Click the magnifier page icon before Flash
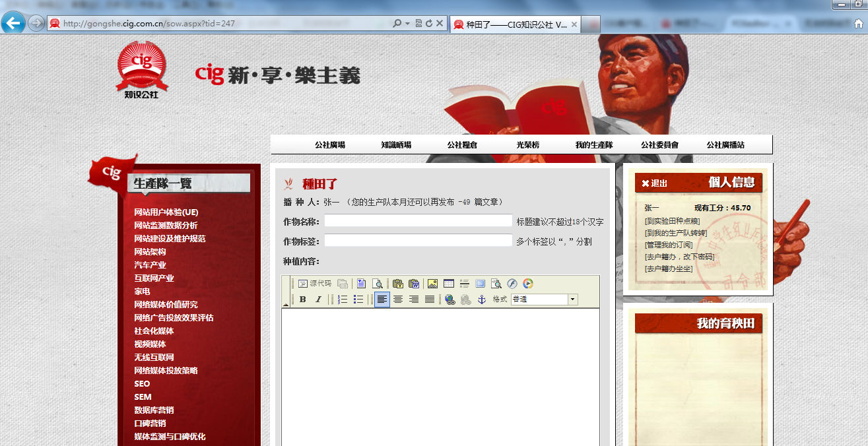868x446 pixels. tap(496, 284)
